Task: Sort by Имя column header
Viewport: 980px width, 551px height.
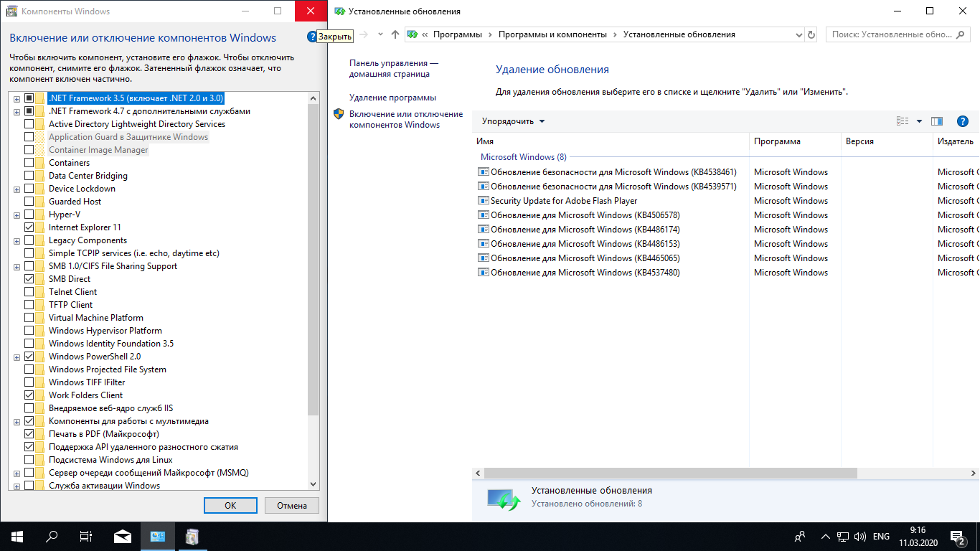Action: click(611, 141)
